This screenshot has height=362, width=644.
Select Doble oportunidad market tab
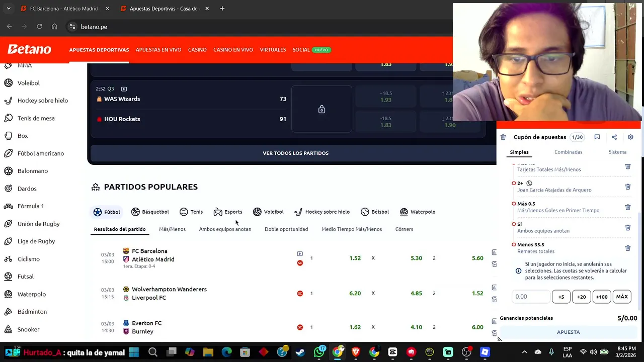[286, 229]
